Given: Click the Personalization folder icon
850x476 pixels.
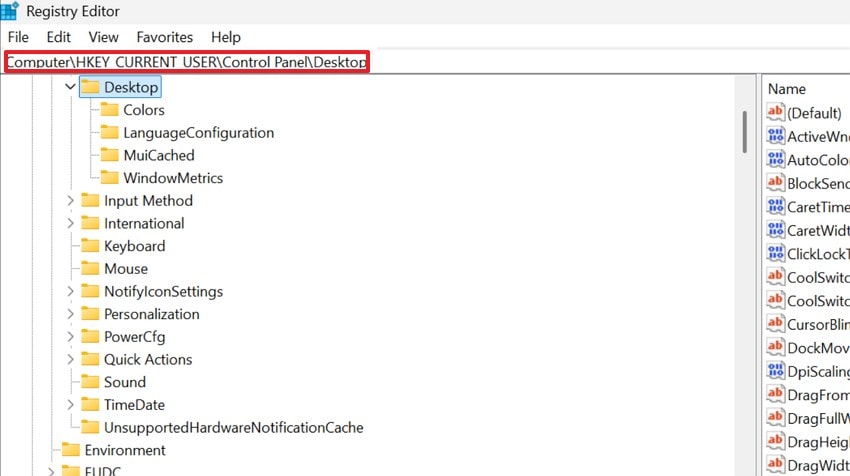Looking at the screenshot, I should 91,314.
